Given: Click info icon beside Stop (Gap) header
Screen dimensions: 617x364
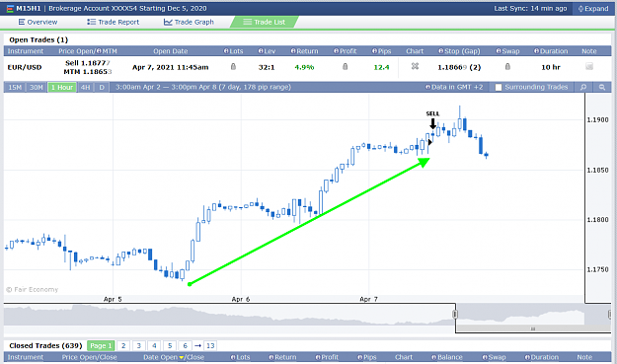Looking at the screenshot, I should [x=441, y=51].
